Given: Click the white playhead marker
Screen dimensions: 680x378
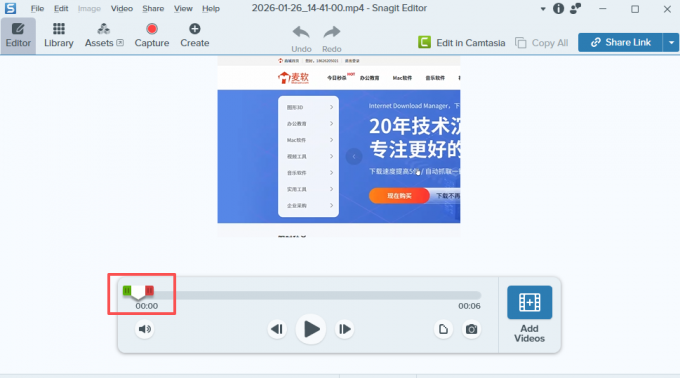Looking at the screenshot, I should tap(138, 293).
